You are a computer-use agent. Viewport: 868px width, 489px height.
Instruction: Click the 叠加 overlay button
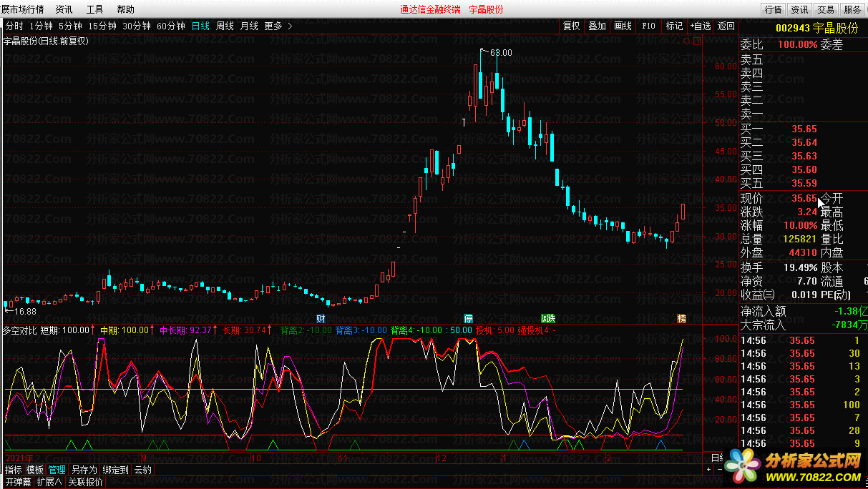[x=597, y=26]
